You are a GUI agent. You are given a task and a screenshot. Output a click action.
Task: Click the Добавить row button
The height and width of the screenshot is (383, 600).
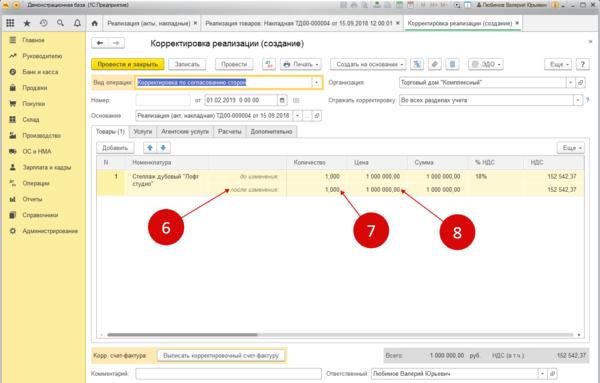pyautogui.click(x=115, y=148)
